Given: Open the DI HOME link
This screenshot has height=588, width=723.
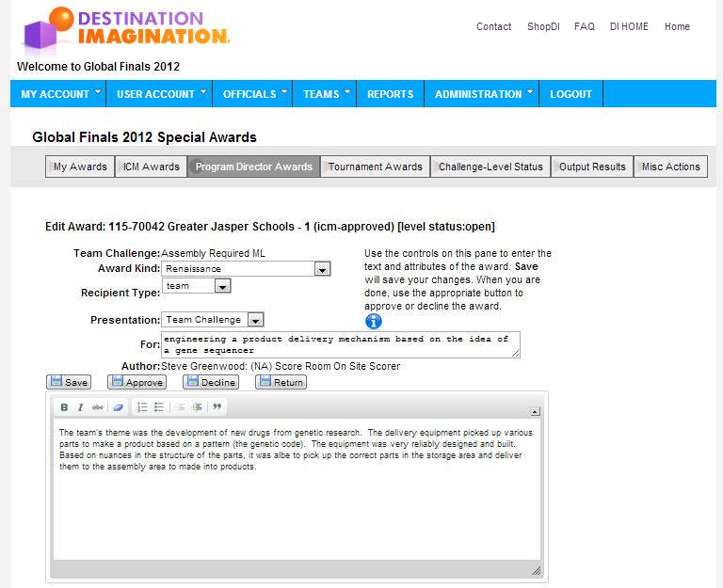Looking at the screenshot, I should (x=629, y=26).
